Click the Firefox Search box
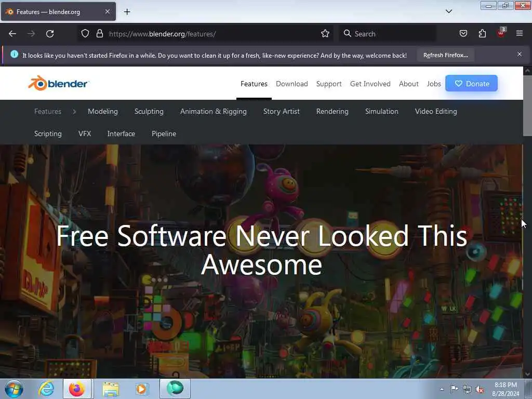532x399 pixels. point(388,34)
